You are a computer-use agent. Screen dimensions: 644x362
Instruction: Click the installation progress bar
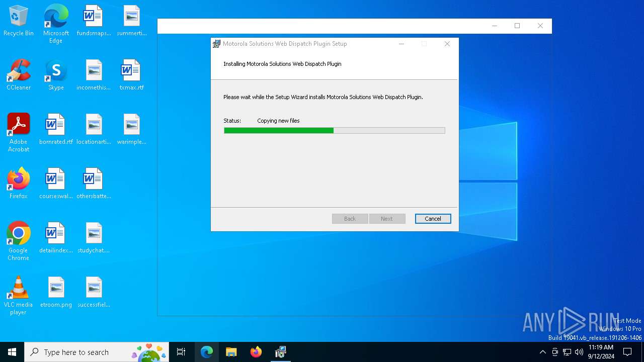335,131
